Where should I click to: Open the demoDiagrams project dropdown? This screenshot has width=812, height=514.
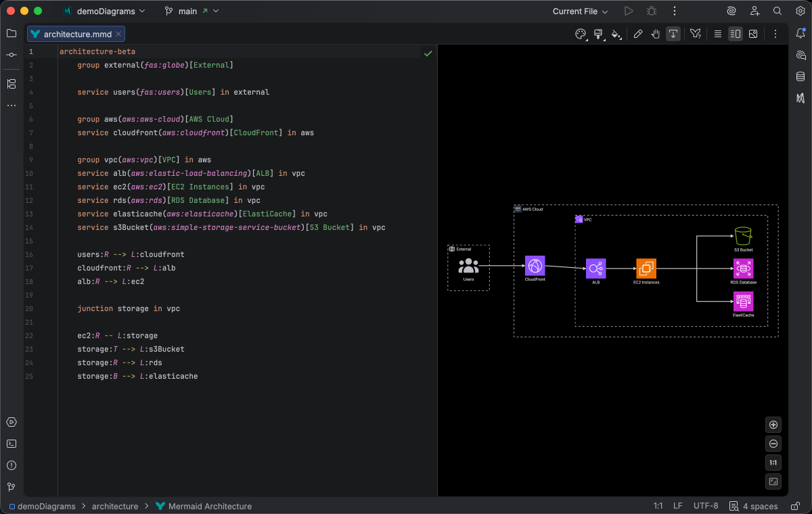tap(104, 11)
